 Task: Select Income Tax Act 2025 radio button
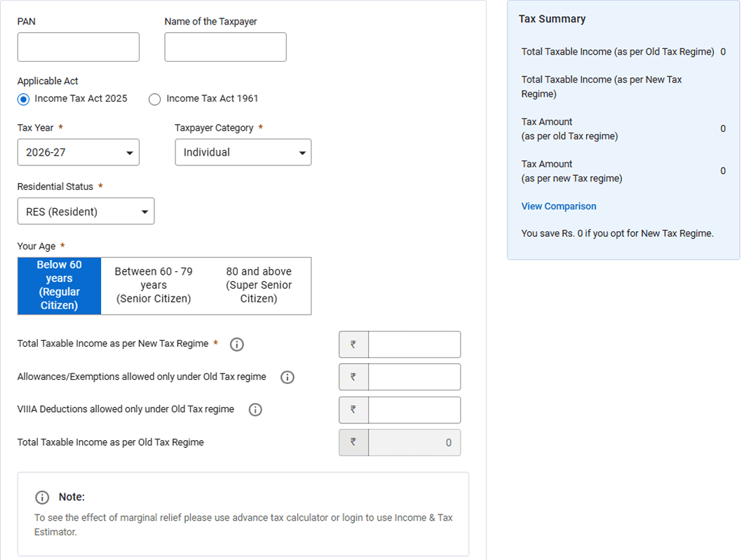[x=23, y=100]
